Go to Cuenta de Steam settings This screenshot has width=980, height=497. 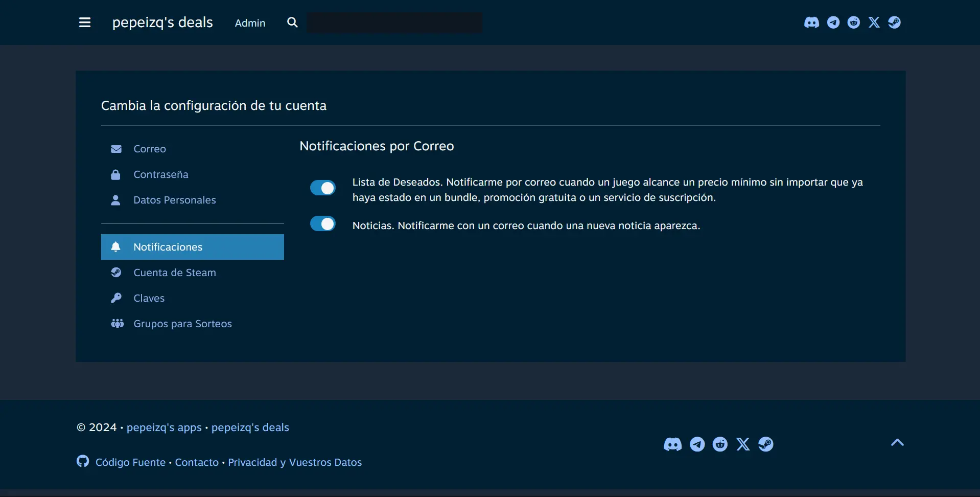[x=174, y=273]
